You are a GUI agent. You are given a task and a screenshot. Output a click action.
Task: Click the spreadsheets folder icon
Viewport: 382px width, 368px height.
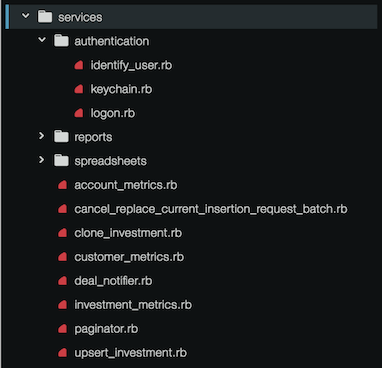61,161
